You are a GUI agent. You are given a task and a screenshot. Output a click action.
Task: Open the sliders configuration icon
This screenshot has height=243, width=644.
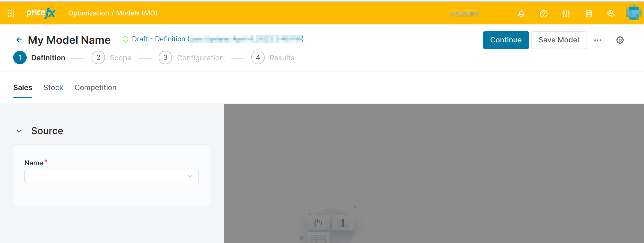[x=566, y=13]
